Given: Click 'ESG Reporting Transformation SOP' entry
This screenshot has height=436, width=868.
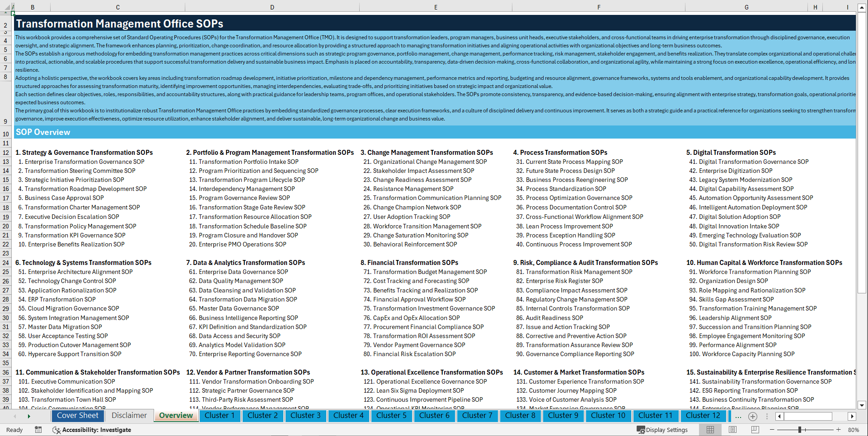Looking at the screenshot, I should (750, 390).
